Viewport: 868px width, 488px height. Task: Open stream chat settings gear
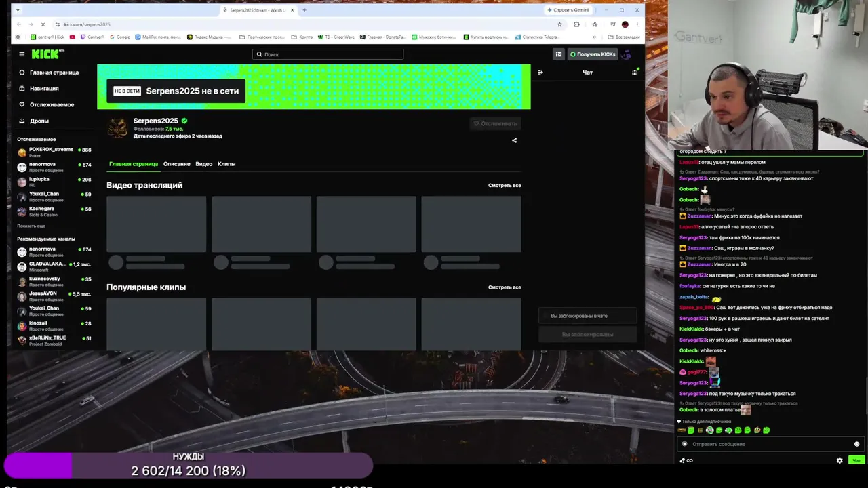point(840,460)
